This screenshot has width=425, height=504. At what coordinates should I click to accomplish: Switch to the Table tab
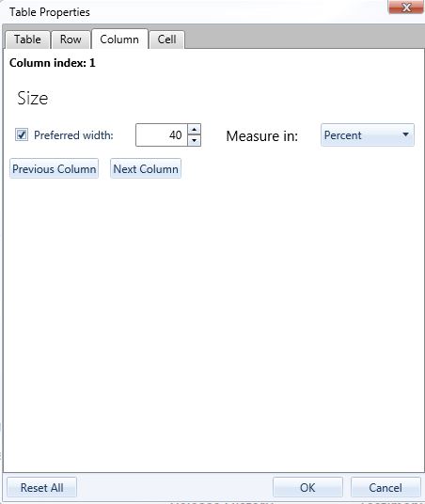coord(27,39)
